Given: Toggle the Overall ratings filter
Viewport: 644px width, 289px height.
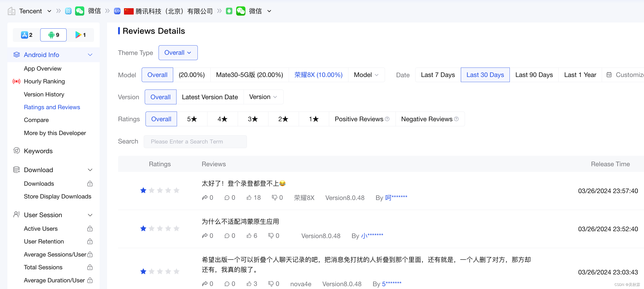Looking at the screenshot, I should [161, 118].
